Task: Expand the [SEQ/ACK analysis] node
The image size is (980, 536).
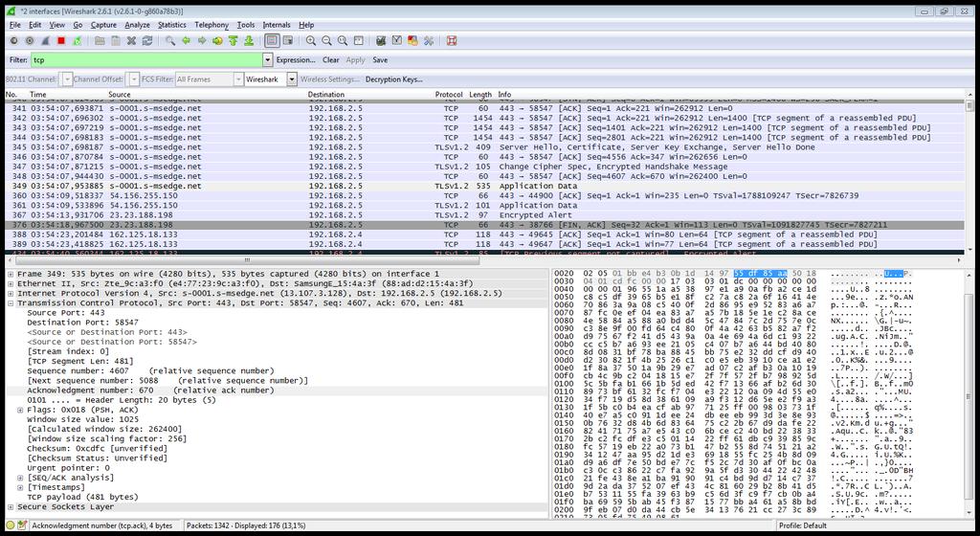Action: pos(20,478)
